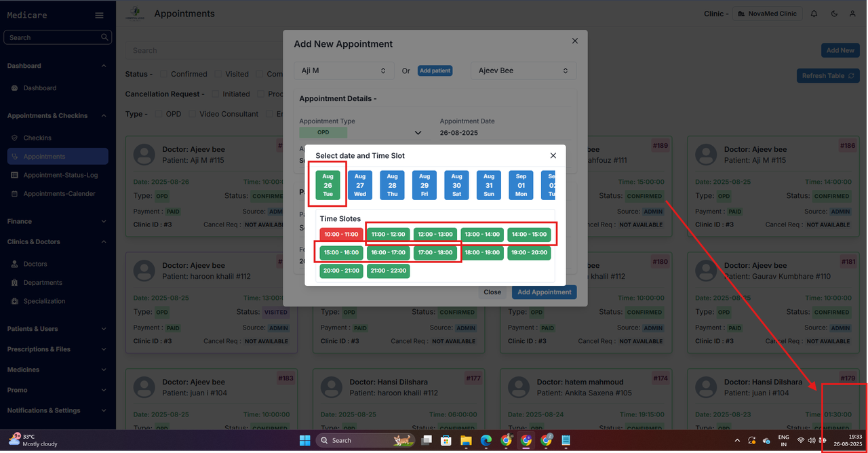
Task: Tick the Visited status checkbox
Action: pyautogui.click(x=218, y=74)
